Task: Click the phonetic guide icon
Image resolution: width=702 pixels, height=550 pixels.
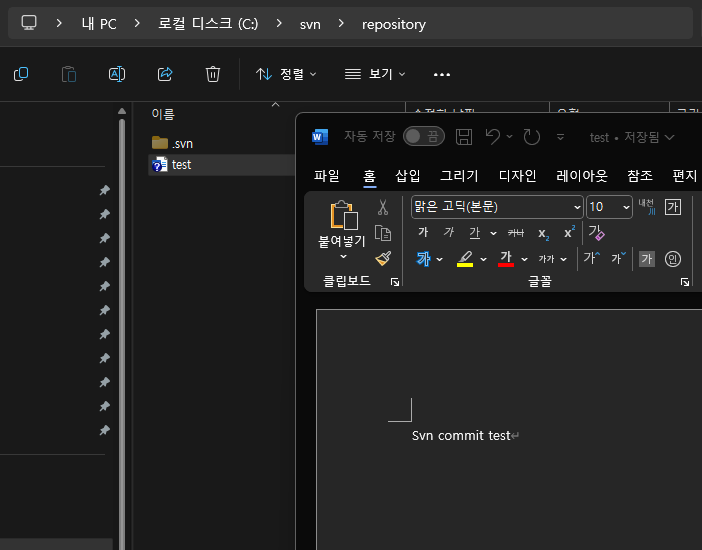Action: pyautogui.click(x=646, y=207)
